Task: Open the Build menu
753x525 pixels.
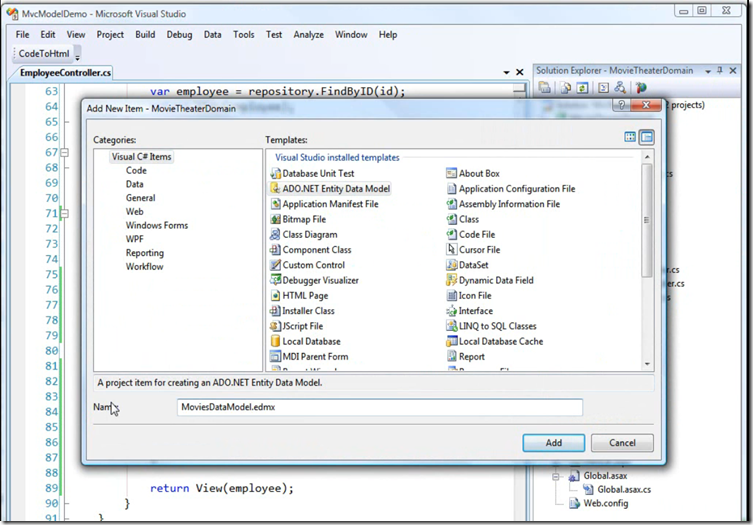Action: coord(145,35)
